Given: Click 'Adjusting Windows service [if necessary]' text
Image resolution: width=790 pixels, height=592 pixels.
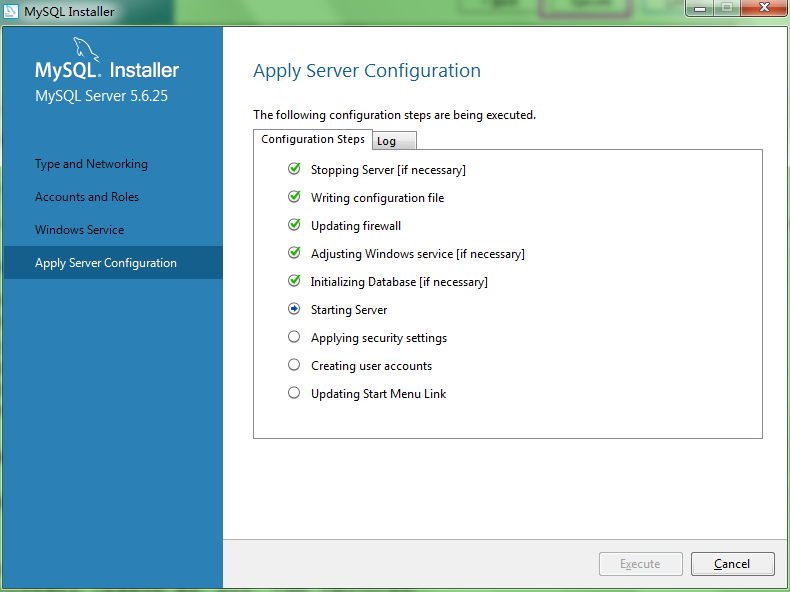Looking at the screenshot, I should pos(418,254).
